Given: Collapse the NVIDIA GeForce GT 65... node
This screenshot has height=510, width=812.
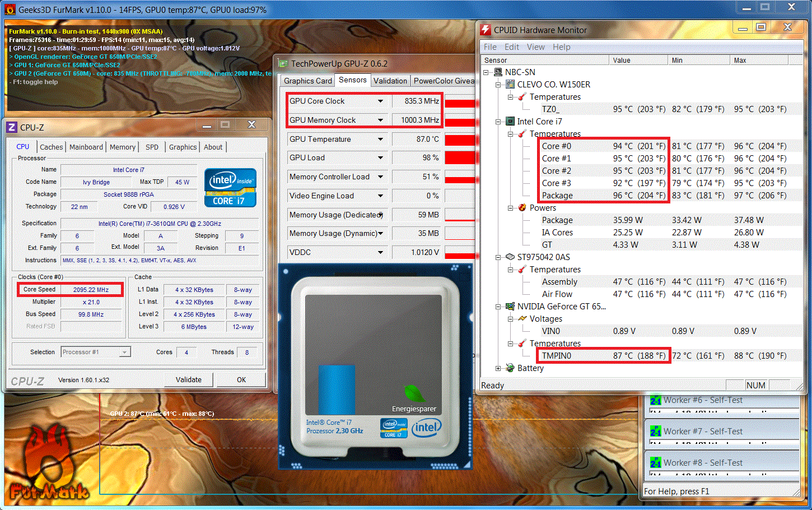Looking at the screenshot, I should coord(498,307).
